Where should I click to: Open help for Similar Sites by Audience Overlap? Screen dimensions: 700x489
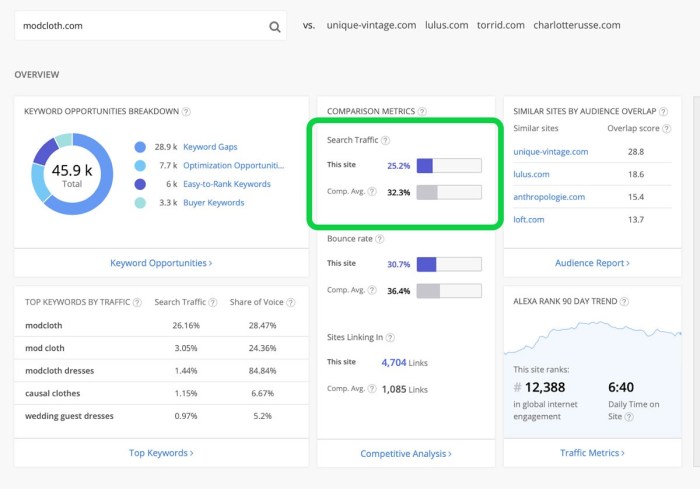(663, 112)
